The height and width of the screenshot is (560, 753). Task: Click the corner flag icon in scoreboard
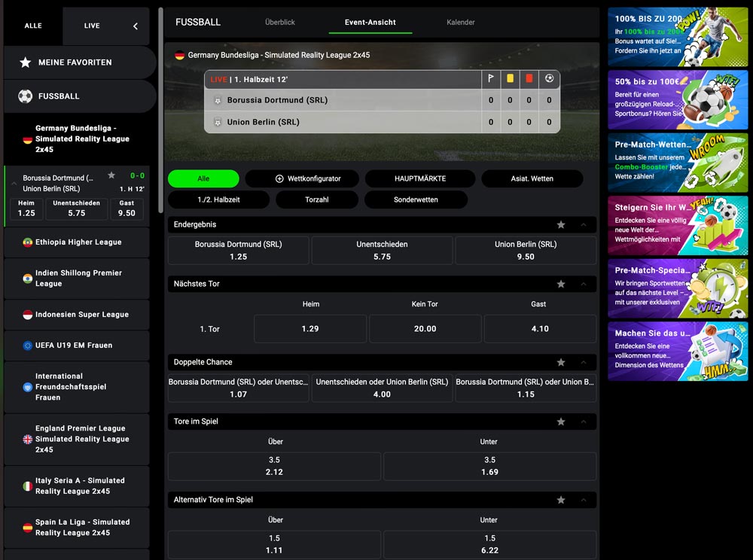coord(491,78)
